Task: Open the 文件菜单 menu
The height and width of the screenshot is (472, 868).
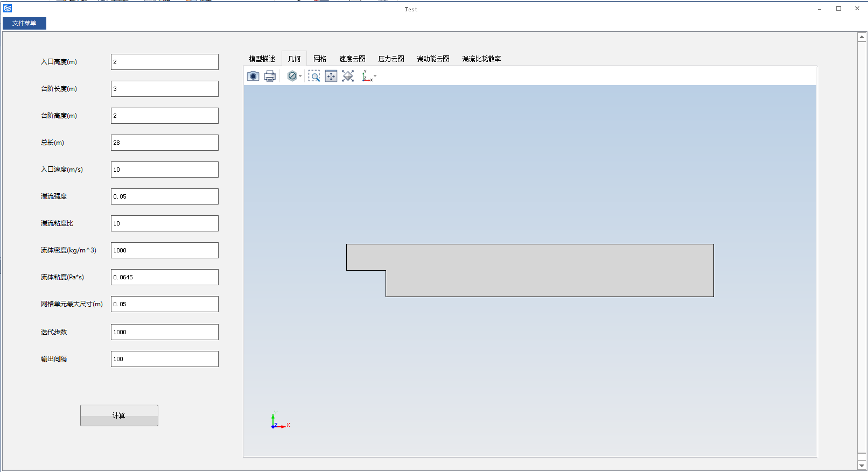Action: click(x=24, y=23)
